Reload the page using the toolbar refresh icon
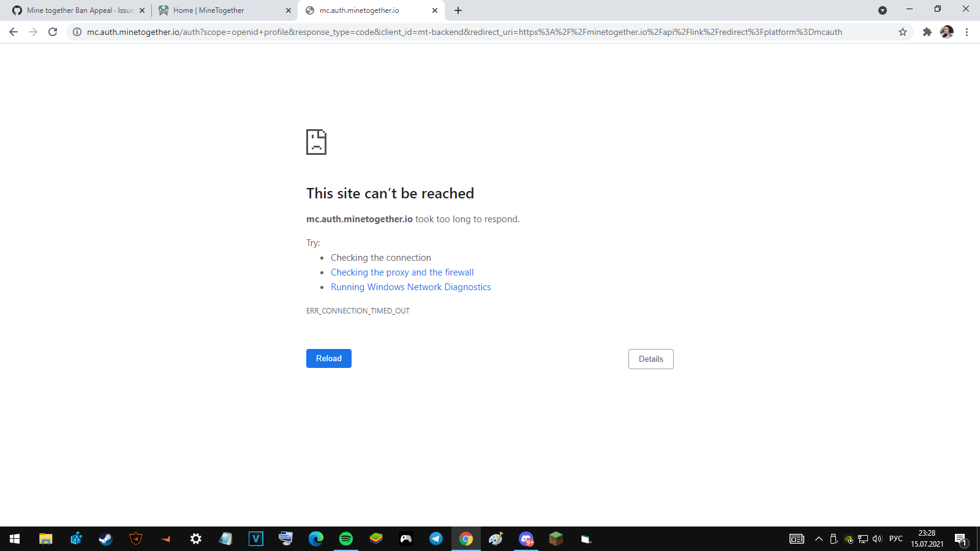Image resolution: width=980 pixels, height=551 pixels. click(x=51, y=32)
